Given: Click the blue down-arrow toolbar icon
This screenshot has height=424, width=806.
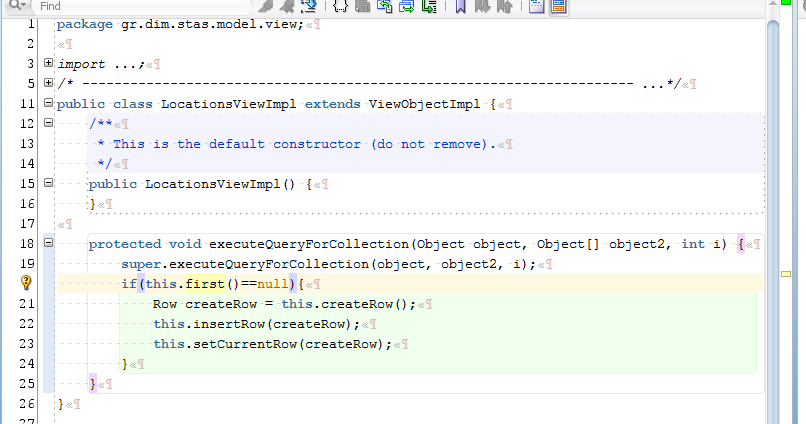Looking at the screenshot, I should tap(309, 6).
